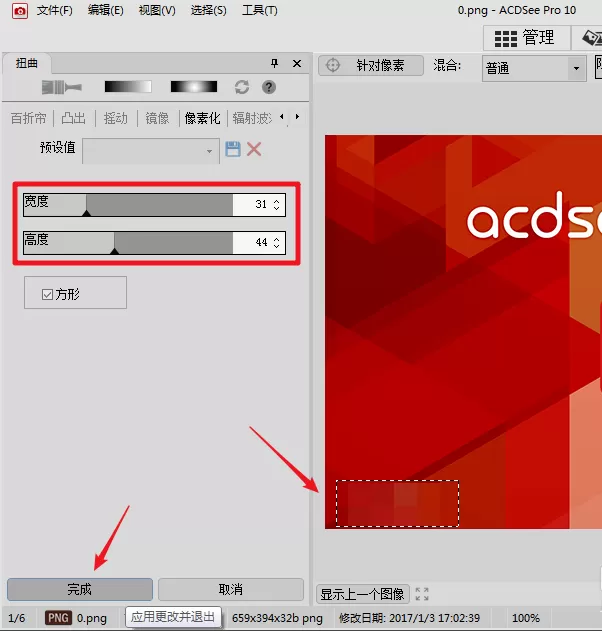
Task: Click the reset refresh arrows icon
Action: pos(242,87)
